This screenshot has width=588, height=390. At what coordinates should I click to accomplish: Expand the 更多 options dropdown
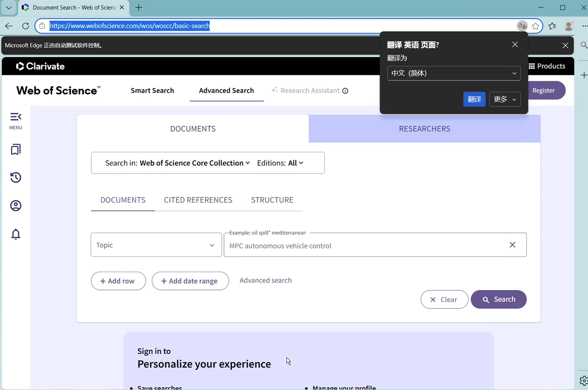(x=505, y=99)
